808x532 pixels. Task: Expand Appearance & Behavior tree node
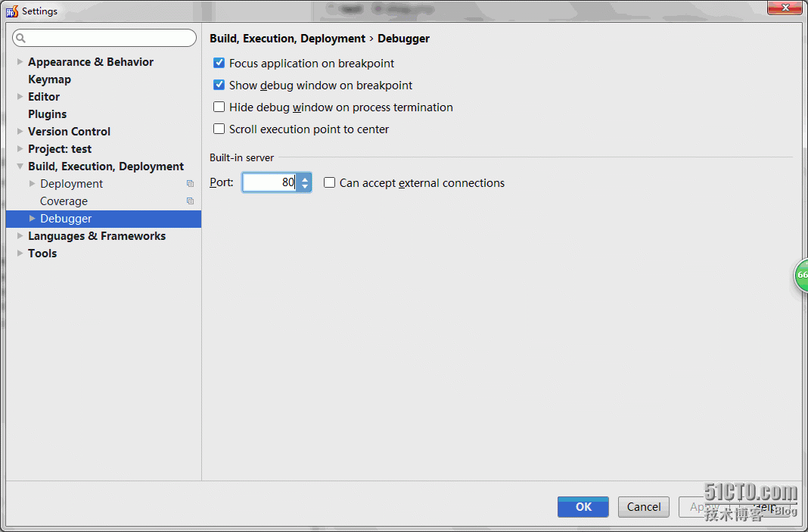[x=20, y=62]
